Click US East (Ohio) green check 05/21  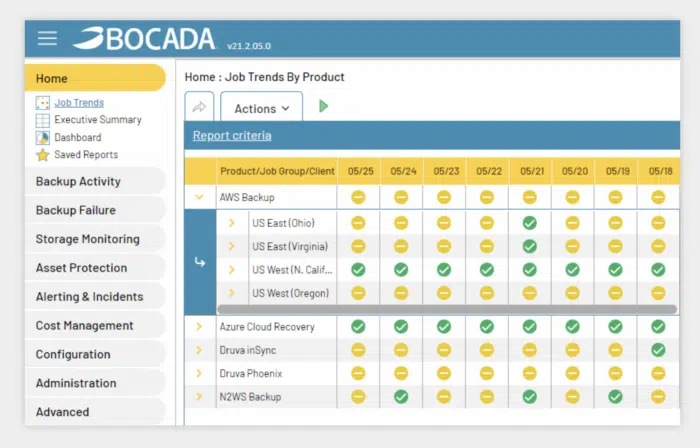[x=529, y=223]
